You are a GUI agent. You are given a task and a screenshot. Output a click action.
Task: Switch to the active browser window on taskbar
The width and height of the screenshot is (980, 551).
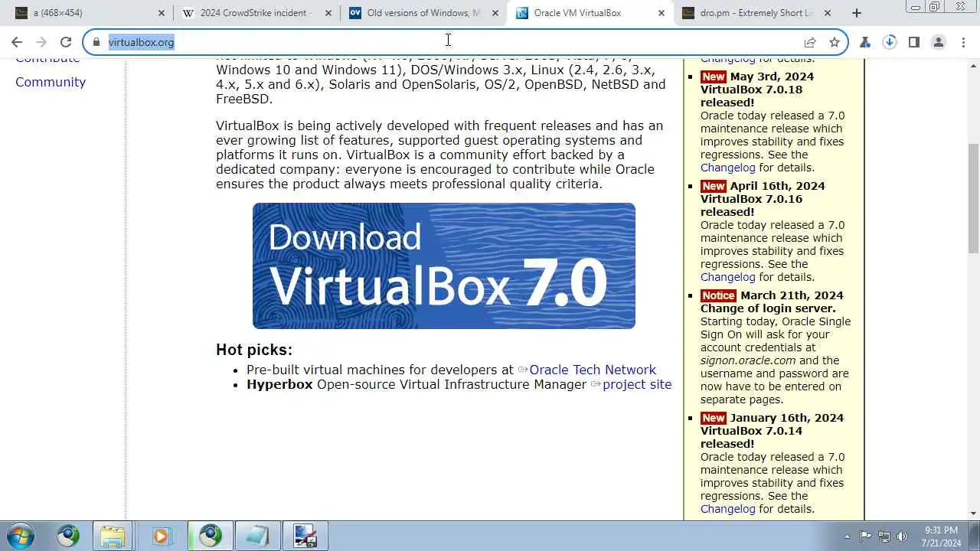pyautogui.click(x=211, y=536)
